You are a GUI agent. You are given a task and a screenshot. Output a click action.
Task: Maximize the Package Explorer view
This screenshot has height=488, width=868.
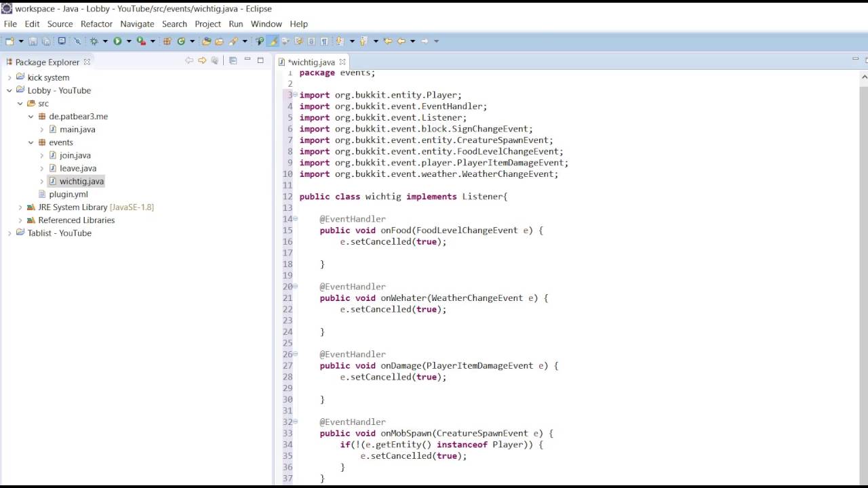click(260, 60)
